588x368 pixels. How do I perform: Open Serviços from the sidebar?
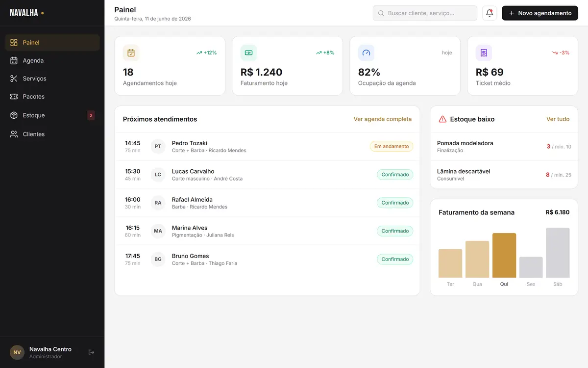(x=52, y=79)
